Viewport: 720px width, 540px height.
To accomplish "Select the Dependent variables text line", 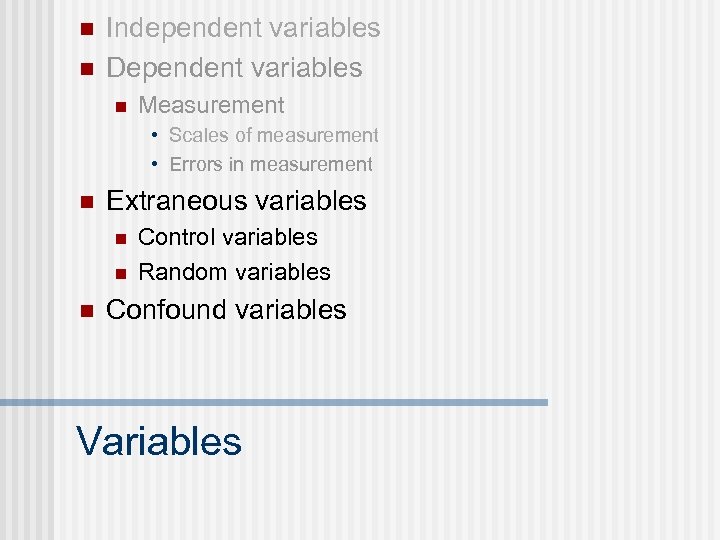I will (234, 68).
